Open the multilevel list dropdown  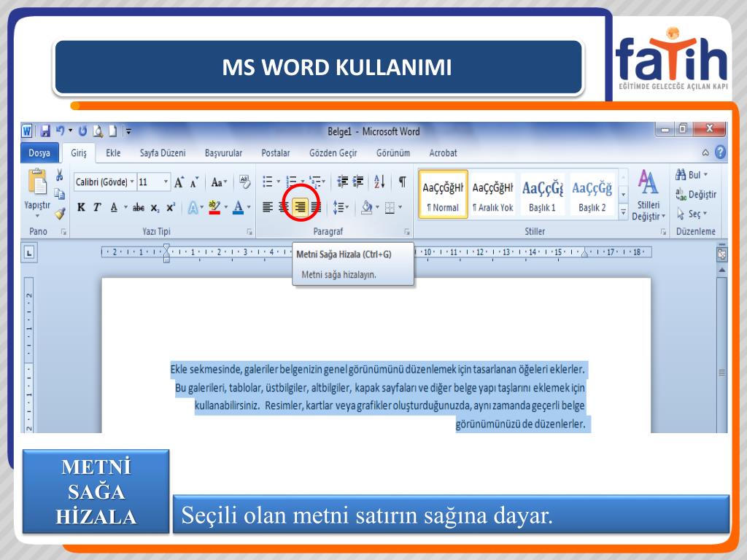(x=317, y=182)
